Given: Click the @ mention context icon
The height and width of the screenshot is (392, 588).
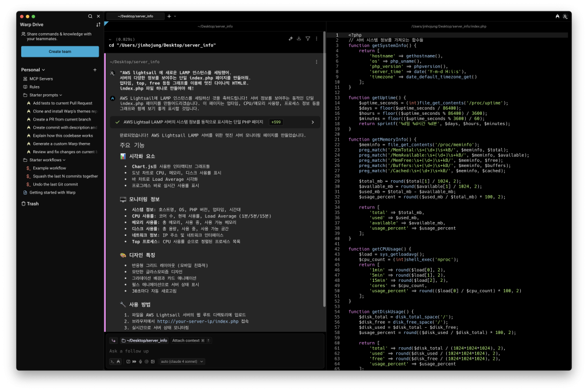Looking at the screenshot, I should (x=146, y=362).
